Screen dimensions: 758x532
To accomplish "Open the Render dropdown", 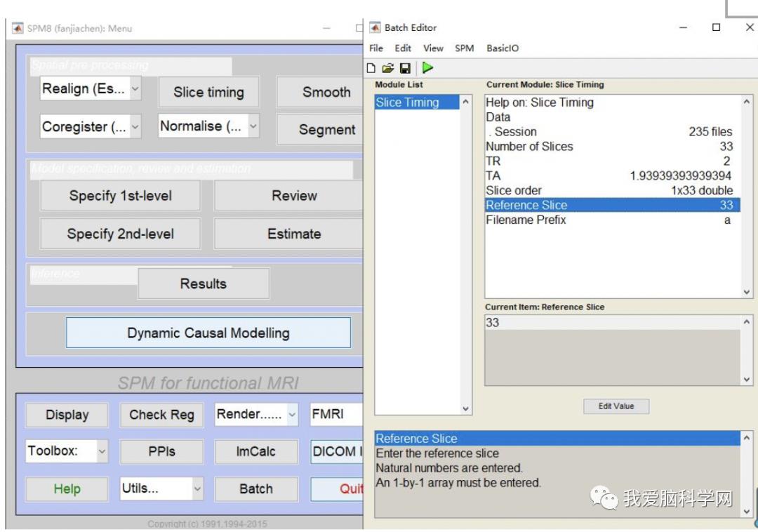I will (292, 415).
